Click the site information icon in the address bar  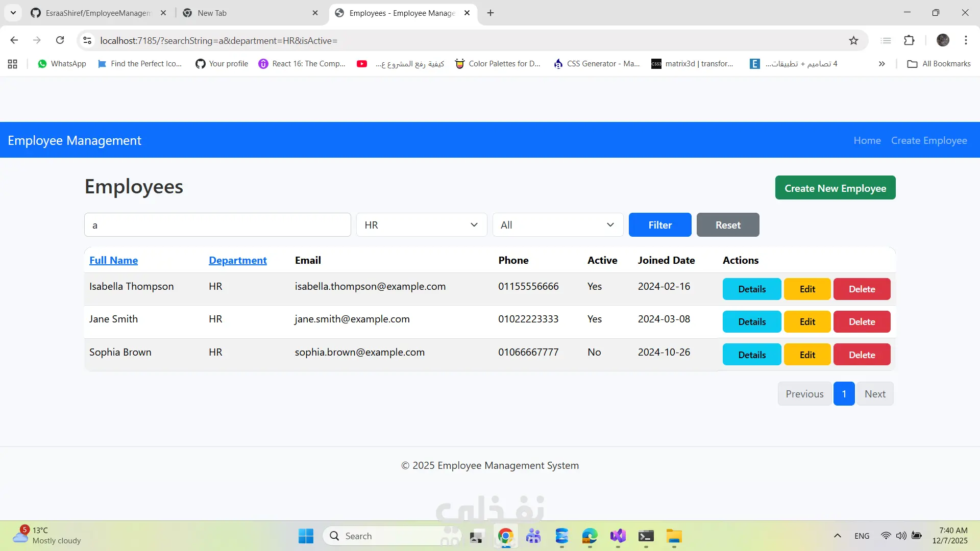coord(87,40)
